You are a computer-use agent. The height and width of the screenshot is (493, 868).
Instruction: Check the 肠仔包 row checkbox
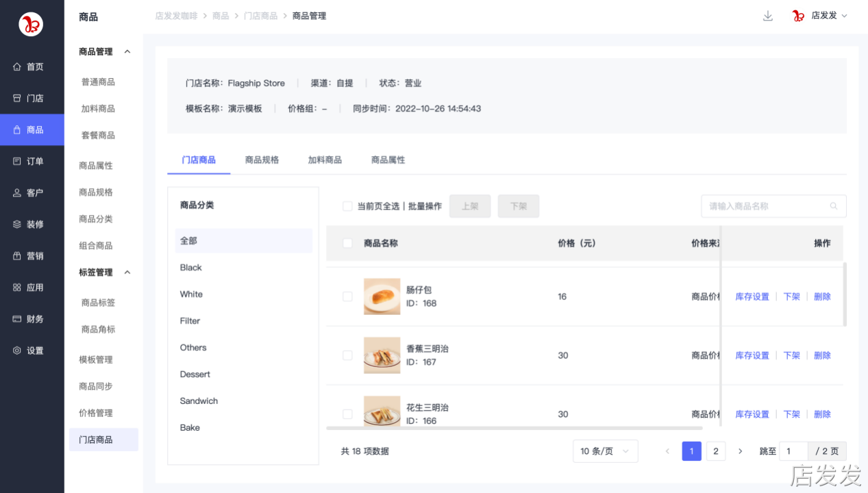coord(347,296)
